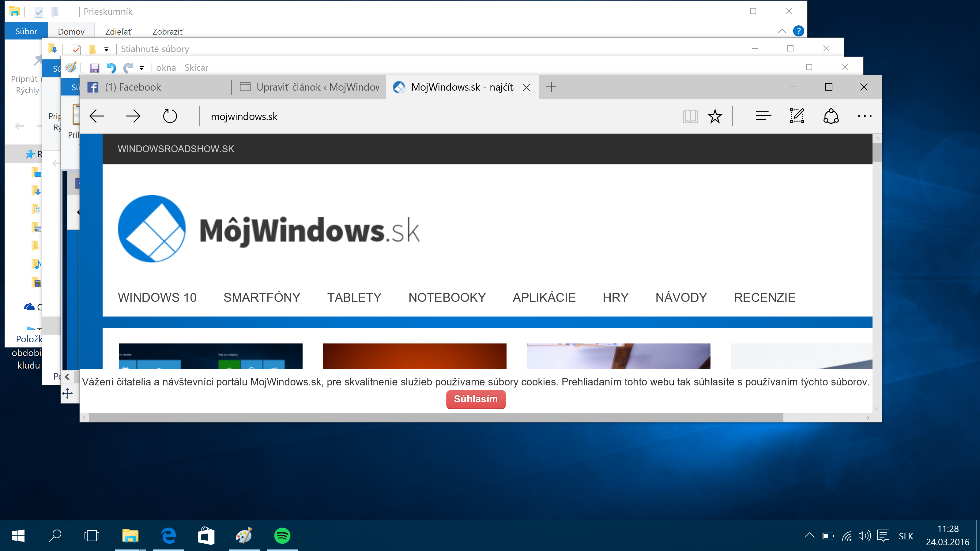
Task: Open NOTEBOOKY site menu
Action: point(447,297)
